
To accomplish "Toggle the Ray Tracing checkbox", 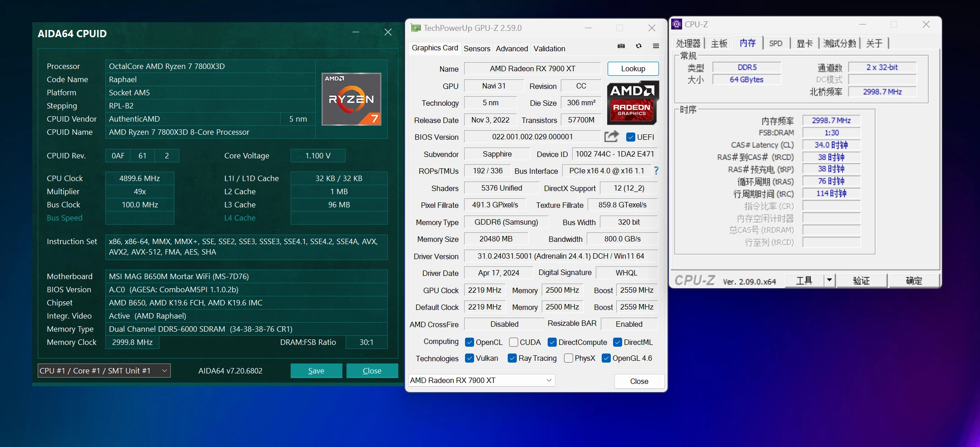I will click(x=512, y=358).
